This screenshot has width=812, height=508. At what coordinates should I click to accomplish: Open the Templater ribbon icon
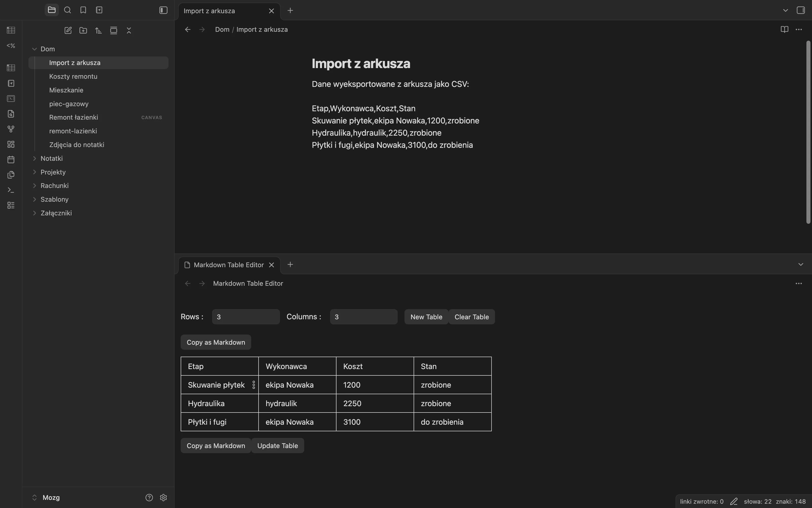(11, 46)
